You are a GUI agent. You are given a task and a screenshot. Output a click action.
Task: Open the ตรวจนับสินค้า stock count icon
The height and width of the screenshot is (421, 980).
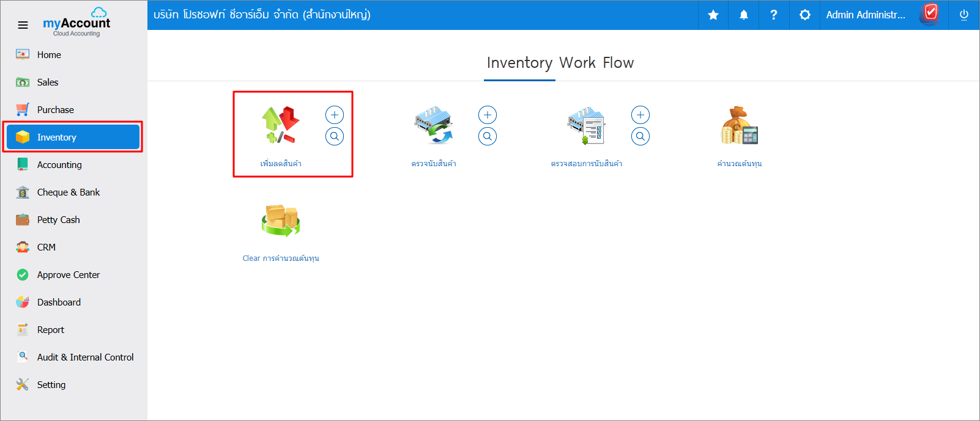(433, 125)
